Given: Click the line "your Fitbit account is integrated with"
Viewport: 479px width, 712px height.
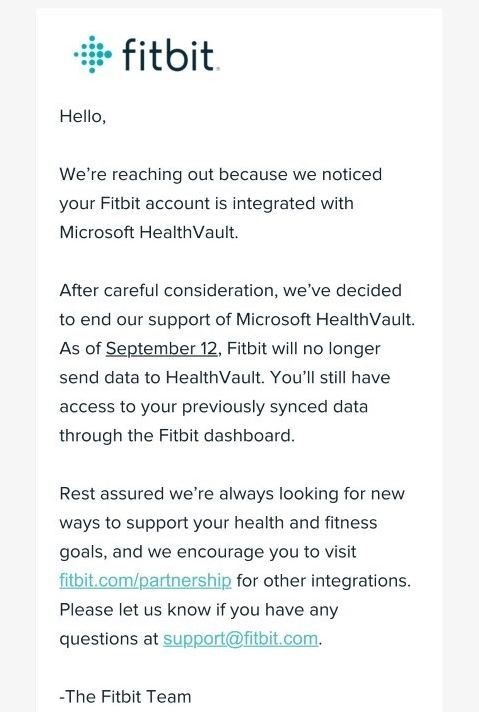Looking at the screenshot, I should click(x=207, y=203).
